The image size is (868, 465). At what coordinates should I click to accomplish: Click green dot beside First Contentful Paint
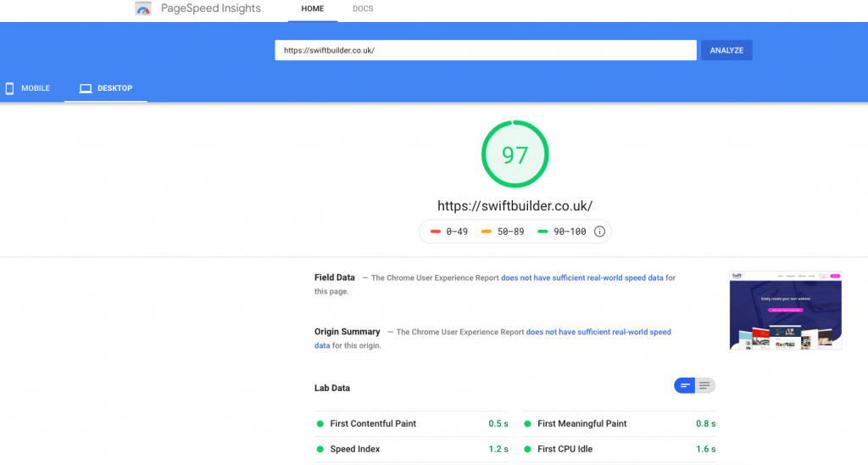click(x=320, y=423)
